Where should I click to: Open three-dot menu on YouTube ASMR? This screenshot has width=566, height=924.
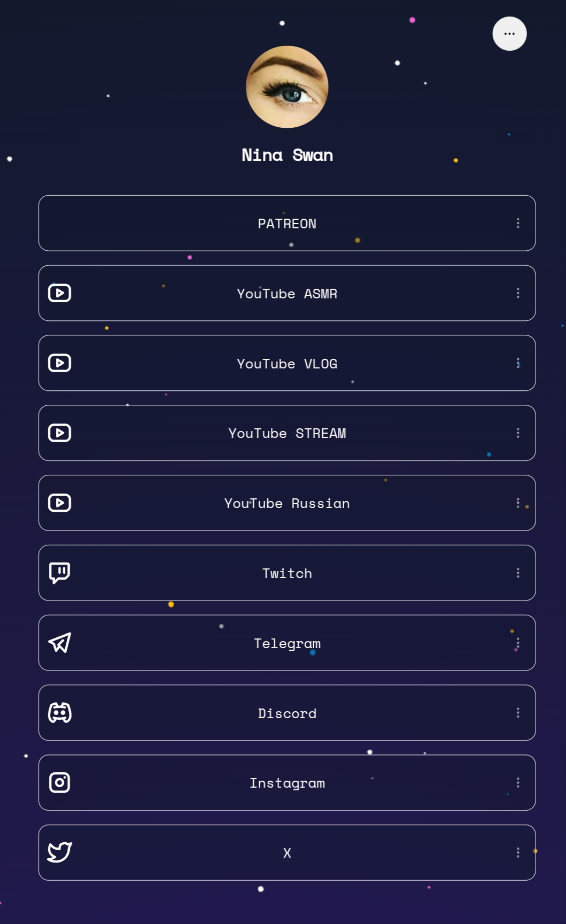(x=518, y=293)
